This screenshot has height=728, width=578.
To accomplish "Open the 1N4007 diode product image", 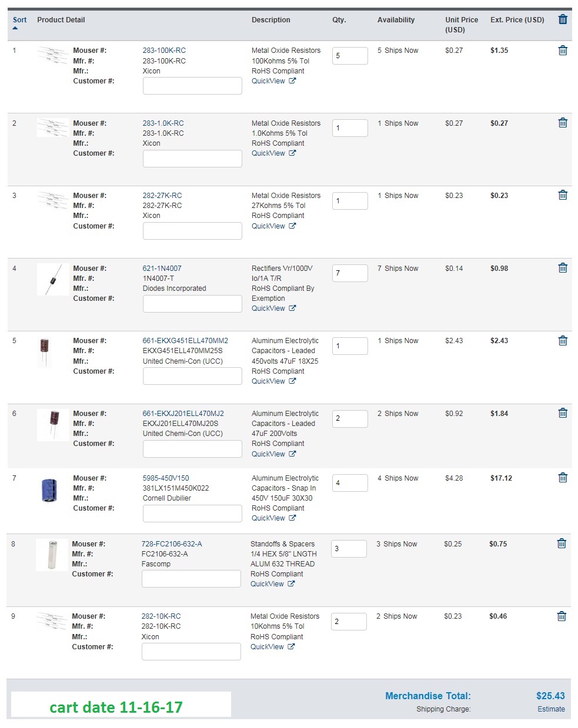I will 52,279.
